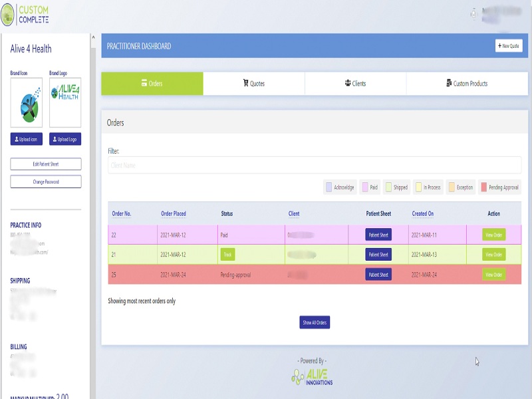The width and height of the screenshot is (532, 399).
Task: Click the Track button for order 21
Action: (x=228, y=255)
